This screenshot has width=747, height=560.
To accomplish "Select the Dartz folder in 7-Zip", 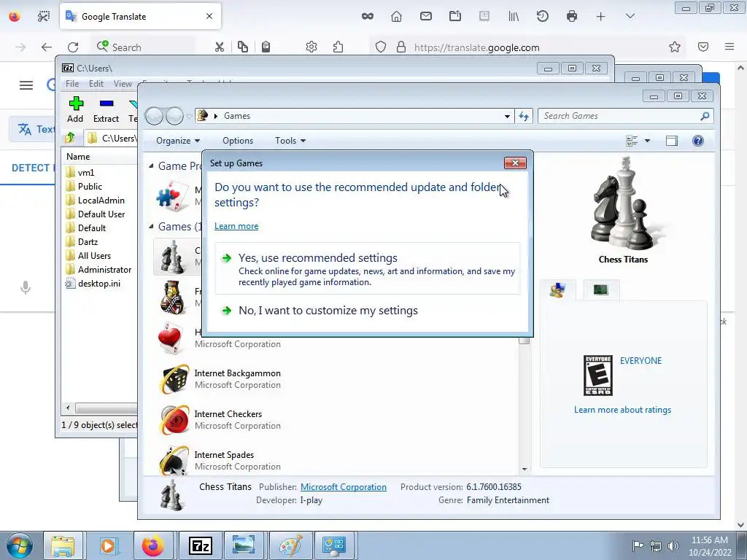I will pos(88,242).
